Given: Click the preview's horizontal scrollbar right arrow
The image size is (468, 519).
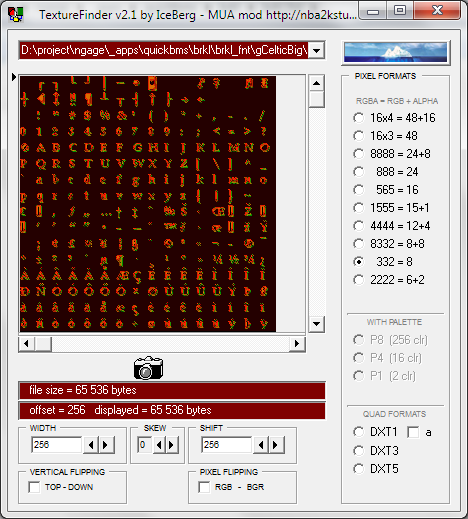Looking at the screenshot, I should (297, 343).
